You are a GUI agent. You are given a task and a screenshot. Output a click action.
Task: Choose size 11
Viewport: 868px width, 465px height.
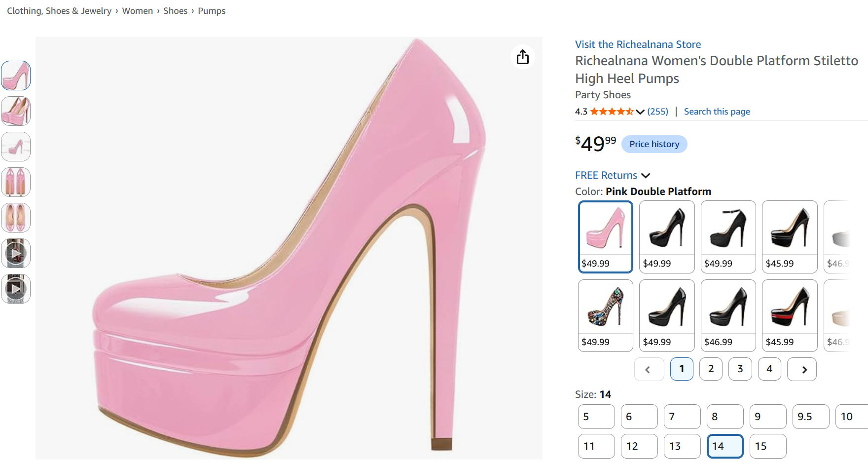[x=597, y=446]
